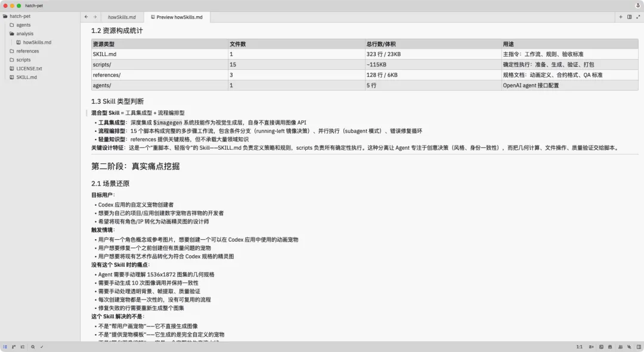This screenshot has width=644, height=352.
Task: Expand the agents folder
Action: click(x=20, y=24)
